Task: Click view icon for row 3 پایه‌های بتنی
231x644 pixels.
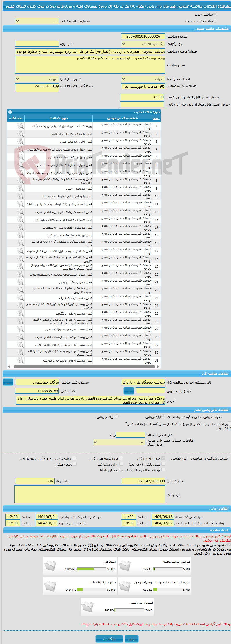Action: click(x=20, y=142)
